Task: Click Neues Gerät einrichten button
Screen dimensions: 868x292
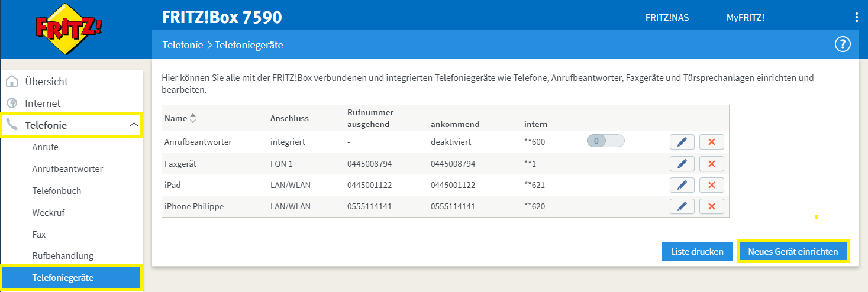Action: [793, 251]
